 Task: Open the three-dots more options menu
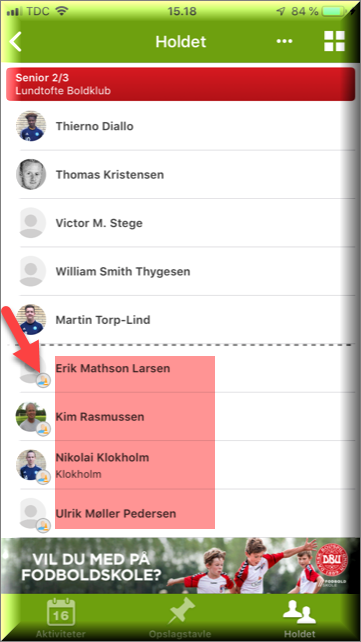[284, 41]
